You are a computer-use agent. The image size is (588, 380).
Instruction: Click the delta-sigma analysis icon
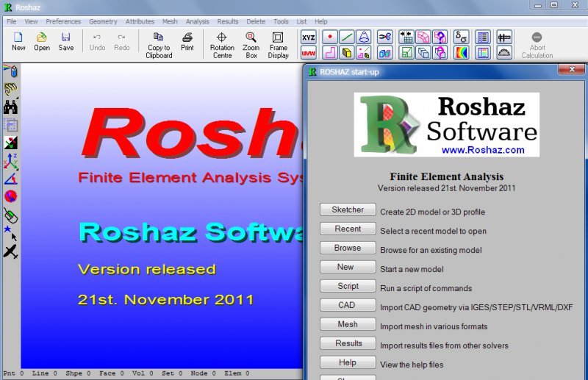tap(462, 37)
